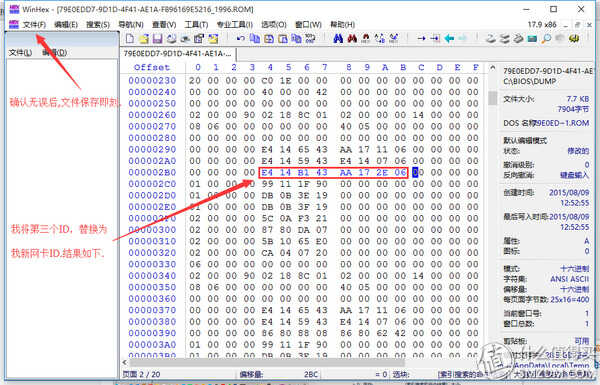Select byte 87 in row 00000300

[x=267, y=230]
